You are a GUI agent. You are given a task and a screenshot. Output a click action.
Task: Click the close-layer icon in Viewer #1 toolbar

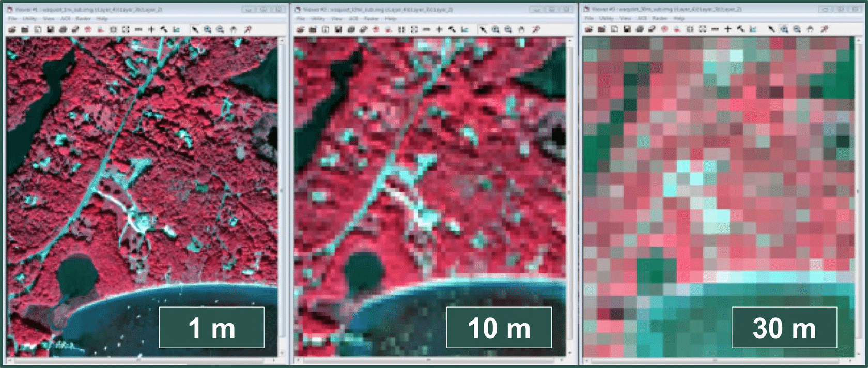click(25, 29)
